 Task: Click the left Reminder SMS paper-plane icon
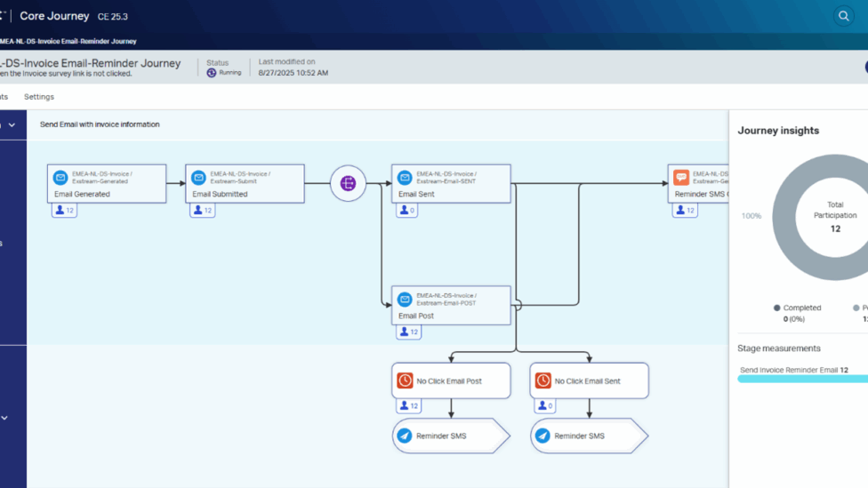point(405,436)
